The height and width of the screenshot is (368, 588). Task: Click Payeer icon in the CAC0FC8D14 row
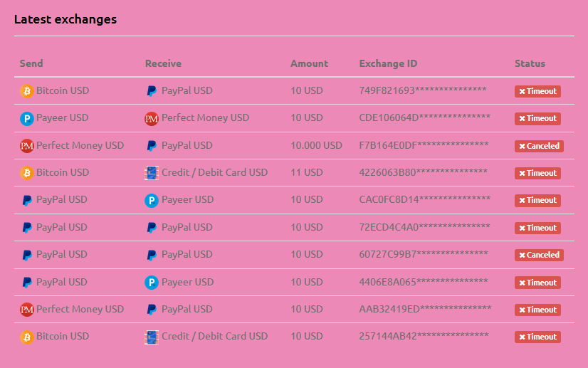[152, 200]
